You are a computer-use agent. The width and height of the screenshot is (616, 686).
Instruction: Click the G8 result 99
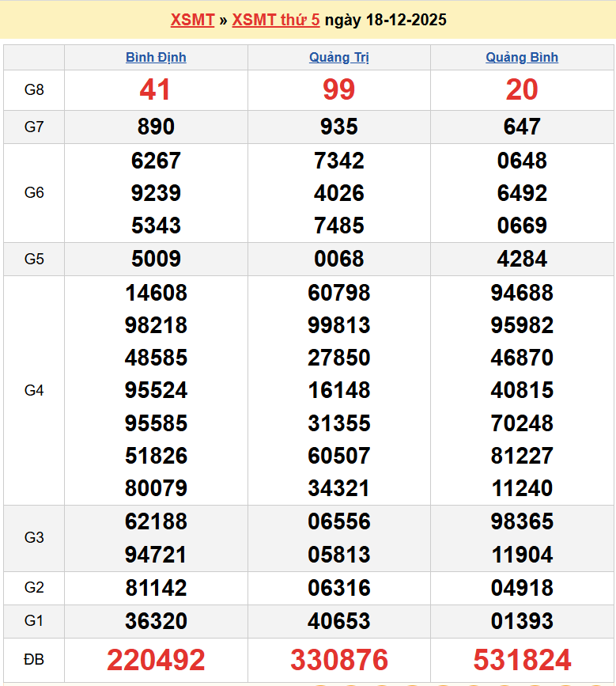pos(338,90)
